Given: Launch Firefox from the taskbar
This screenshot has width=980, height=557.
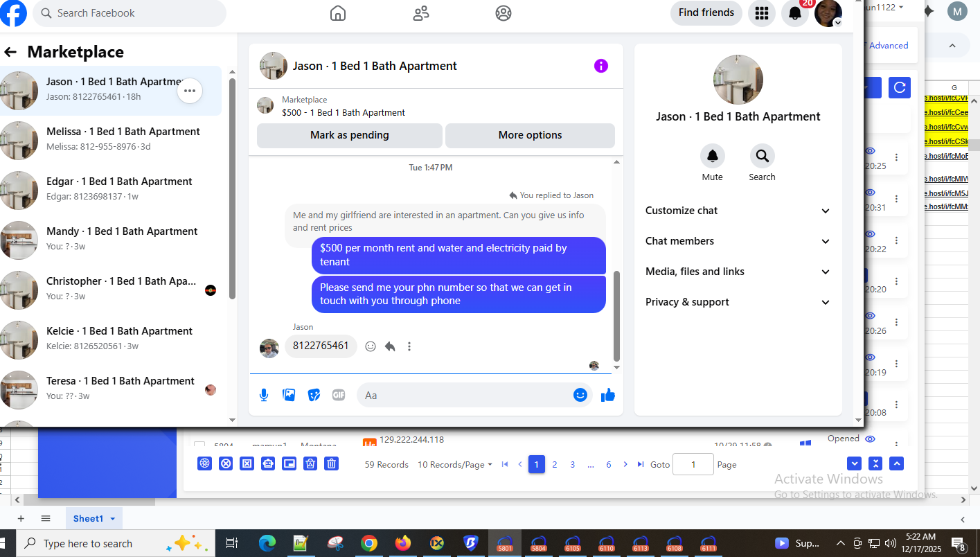Looking at the screenshot, I should (403, 543).
